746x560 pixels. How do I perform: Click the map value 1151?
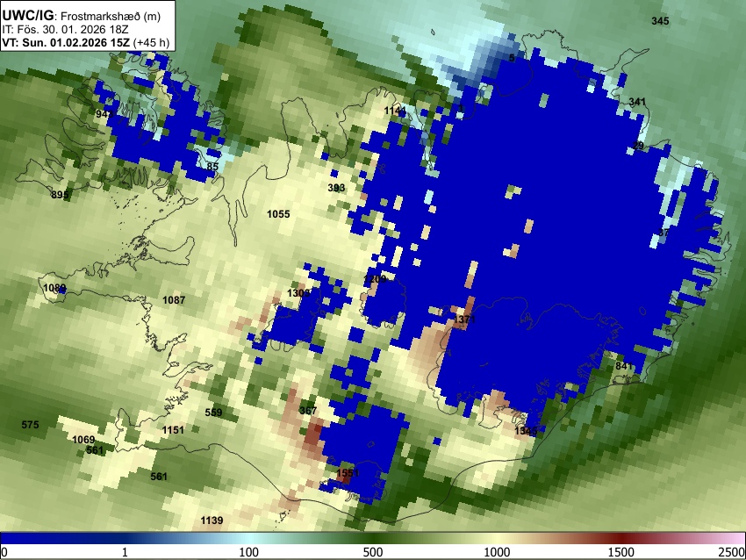coord(173,430)
